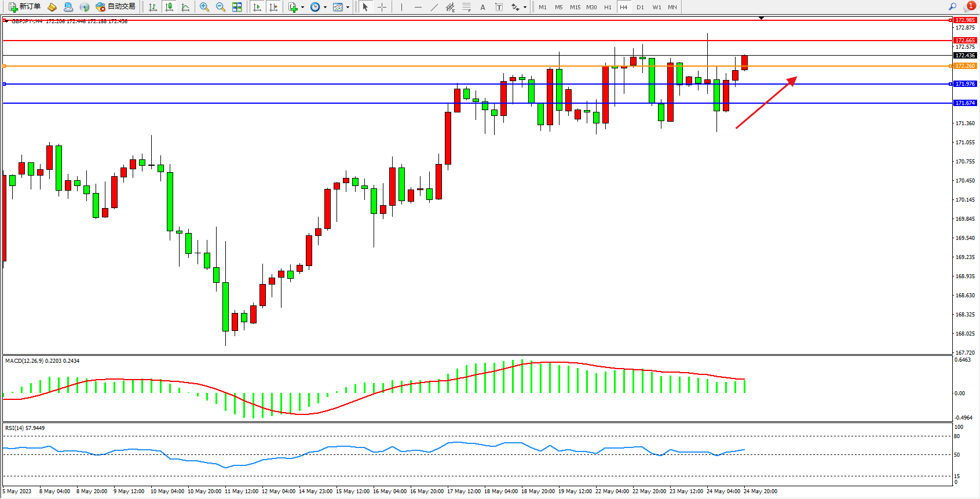Select the trendline drawing tool
Viewport: 980px width, 499px height.
coord(434,7)
